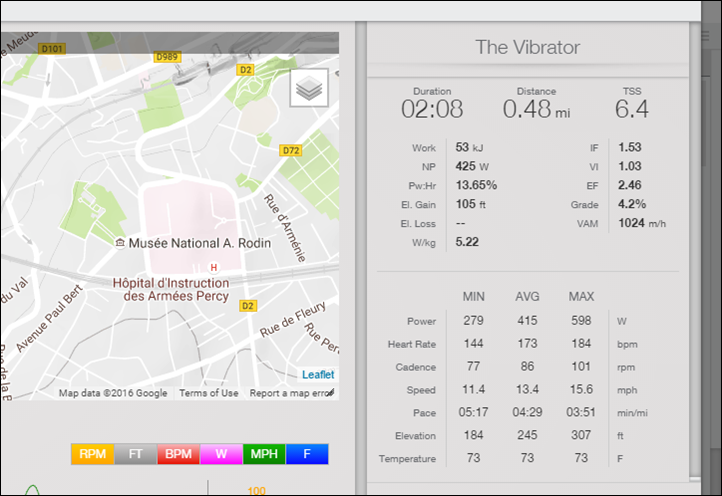Image resolution: width=722 pixels, height=496 pixels.
Task: Open the map layers selector
Action: (308, 88)
